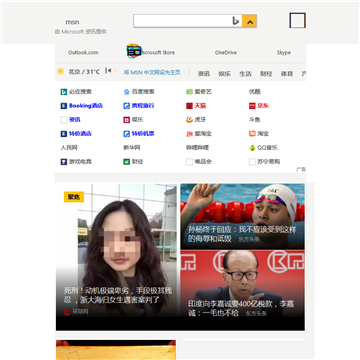
Task: Click the green 财经 icon in links grid
Action: point(126,162)
